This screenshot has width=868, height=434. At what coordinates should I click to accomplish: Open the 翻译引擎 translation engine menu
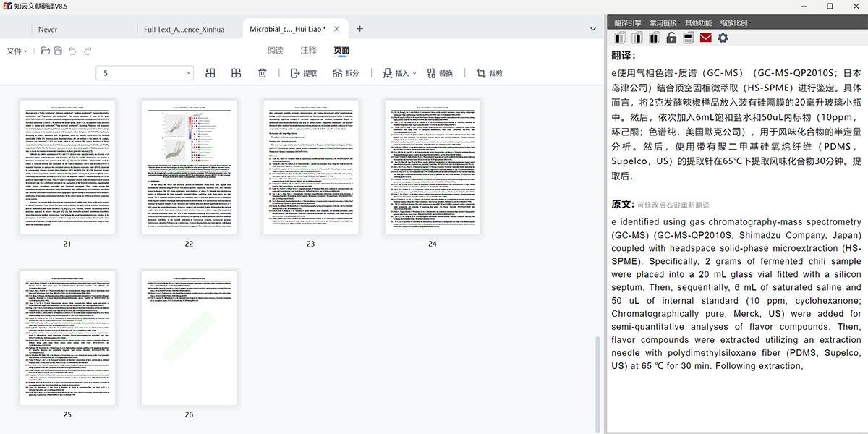(627, 22)
